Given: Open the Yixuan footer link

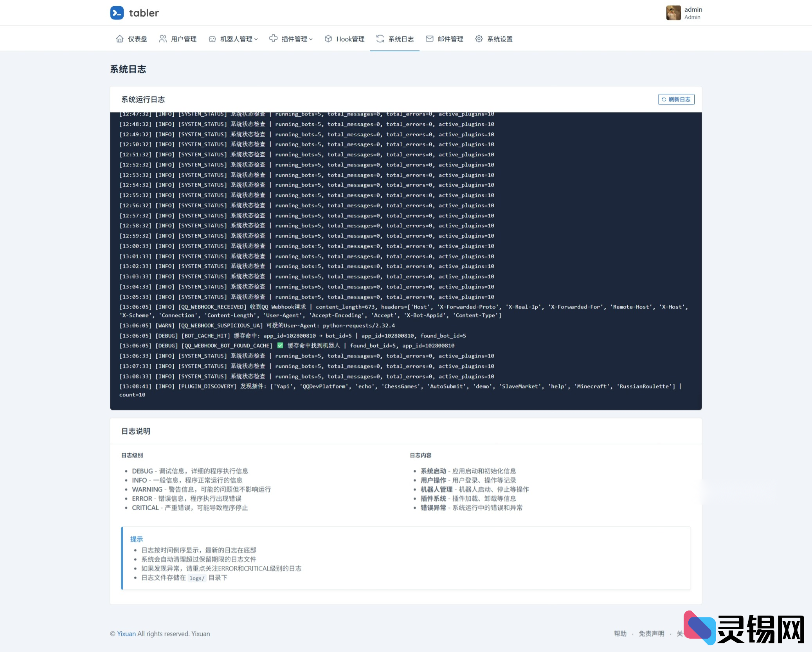Looking at the screenshot, I should point(126,634).
